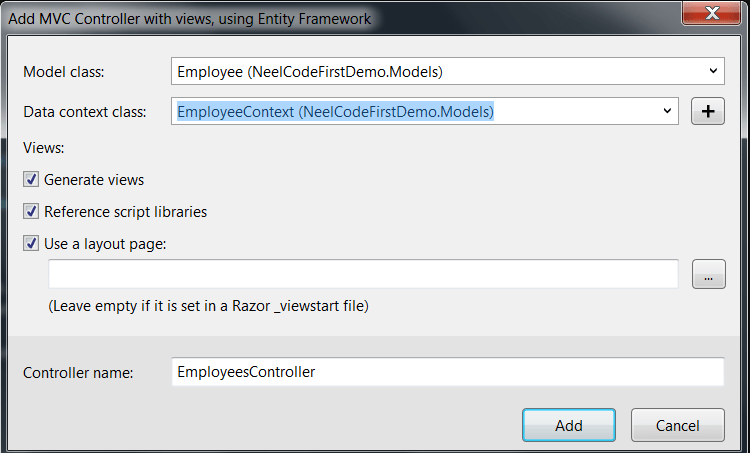Click the "Data context class:" label

pos(84,112)
